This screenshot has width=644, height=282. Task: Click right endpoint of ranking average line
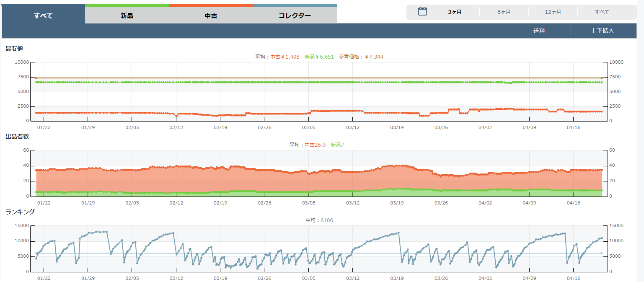pos(602,253)
